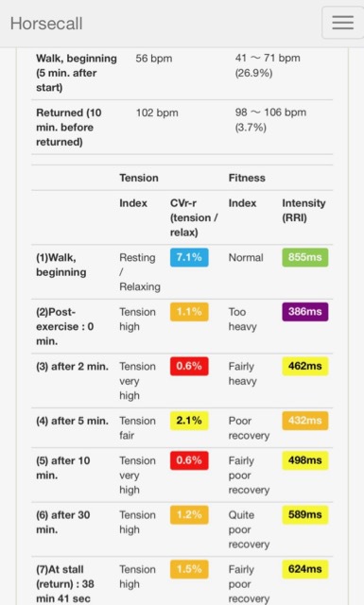Select the yellow 2.1% tension badge
This screenshot has width=364, height=605.
(x=189, y=421)
